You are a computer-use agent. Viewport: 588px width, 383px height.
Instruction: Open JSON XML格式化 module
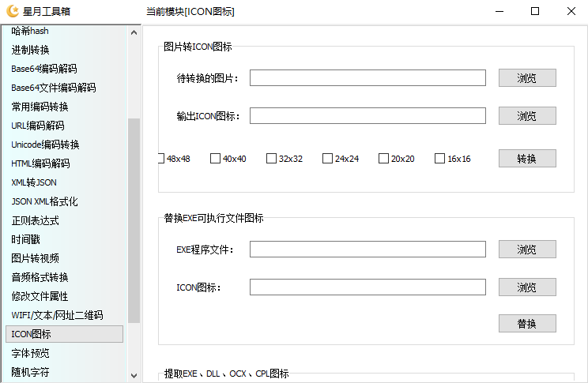(44, 201)
